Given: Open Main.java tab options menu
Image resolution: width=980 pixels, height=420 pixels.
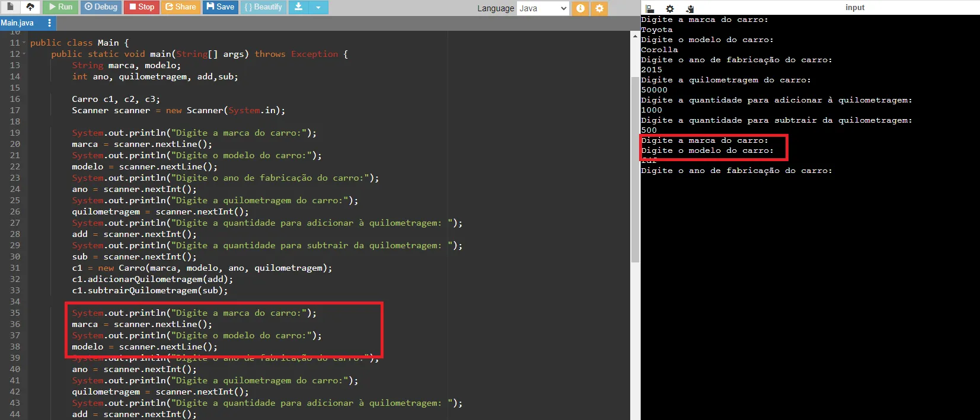Looking at the screenshot, I should coord(49,23).
